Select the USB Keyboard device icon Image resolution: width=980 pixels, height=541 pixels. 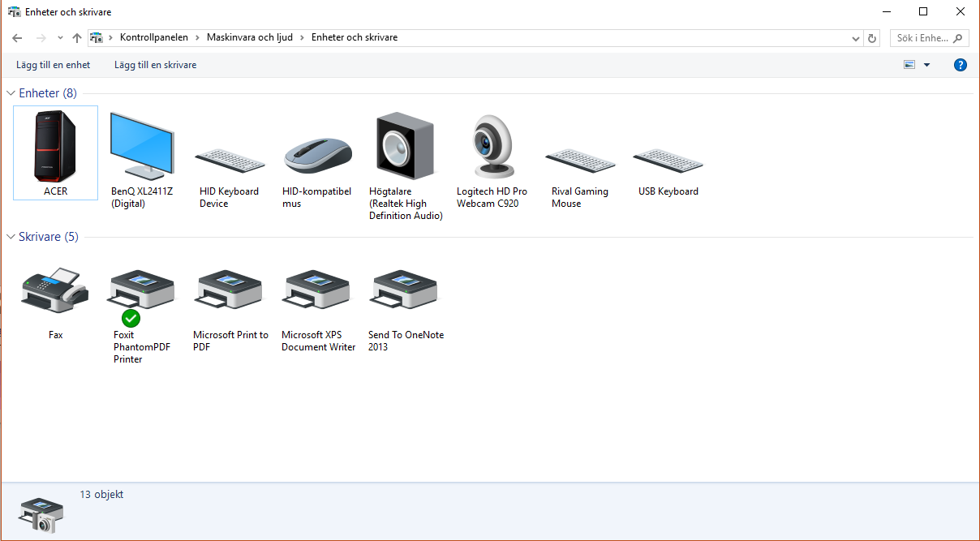(x=668, y=160)
